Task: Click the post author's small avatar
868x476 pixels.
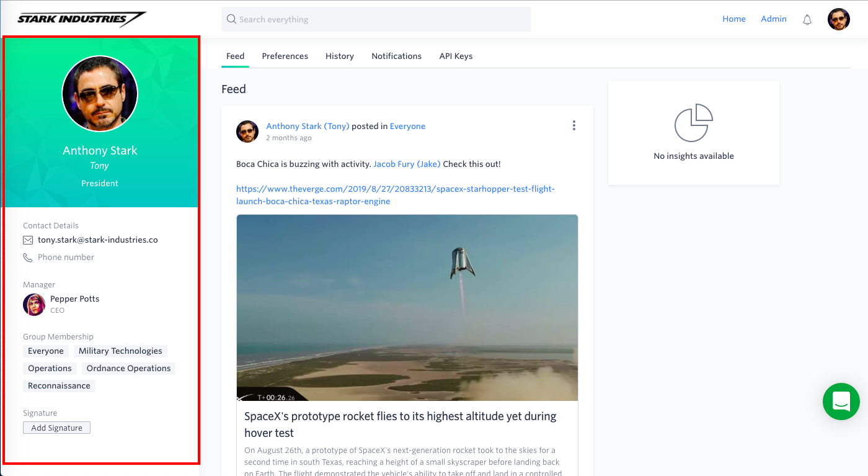Action: [247, 132]
